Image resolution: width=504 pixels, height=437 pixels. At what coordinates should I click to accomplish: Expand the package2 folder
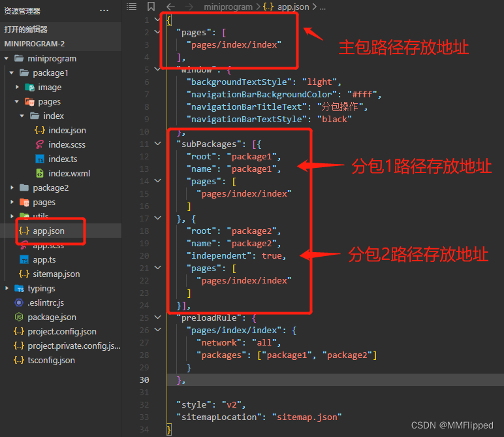12,187
